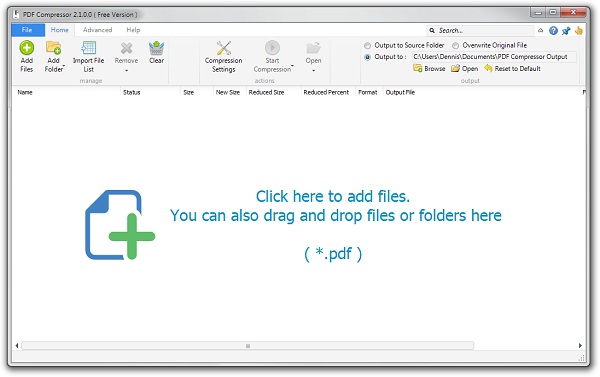
Task: Select Output to Source Folder option
Action: (x=367, y=46)
